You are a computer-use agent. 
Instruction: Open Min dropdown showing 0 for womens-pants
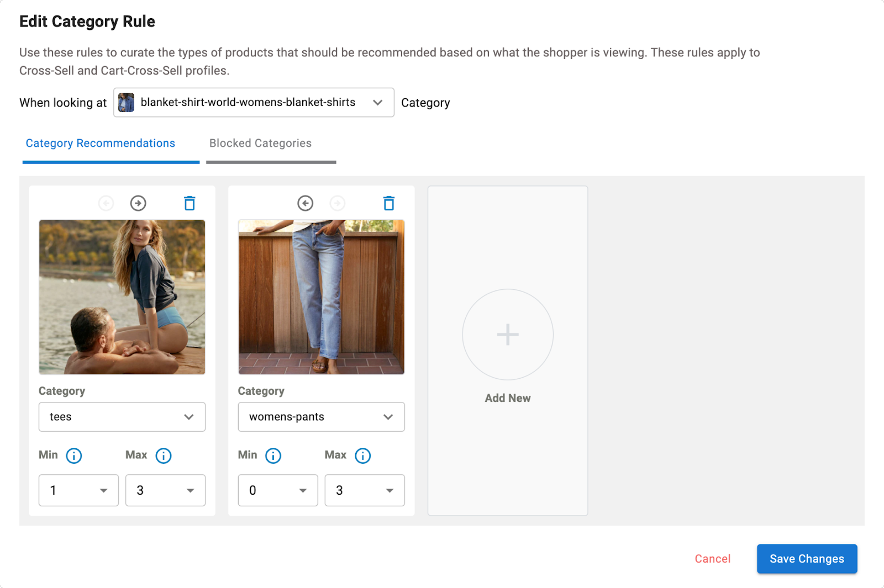278,490
